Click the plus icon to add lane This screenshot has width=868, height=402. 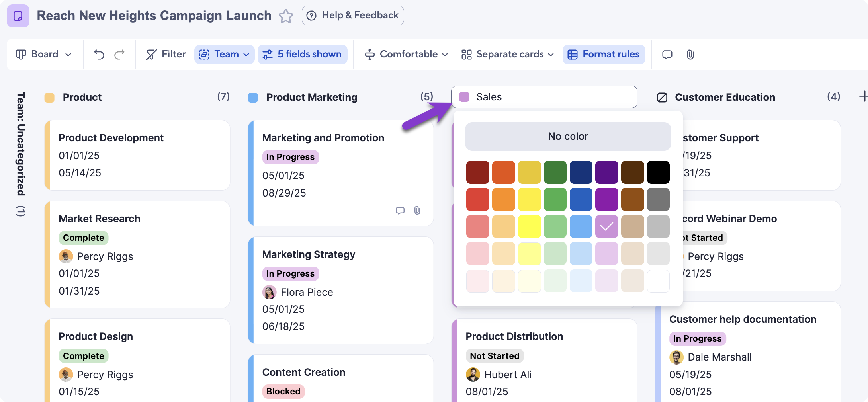862,96
